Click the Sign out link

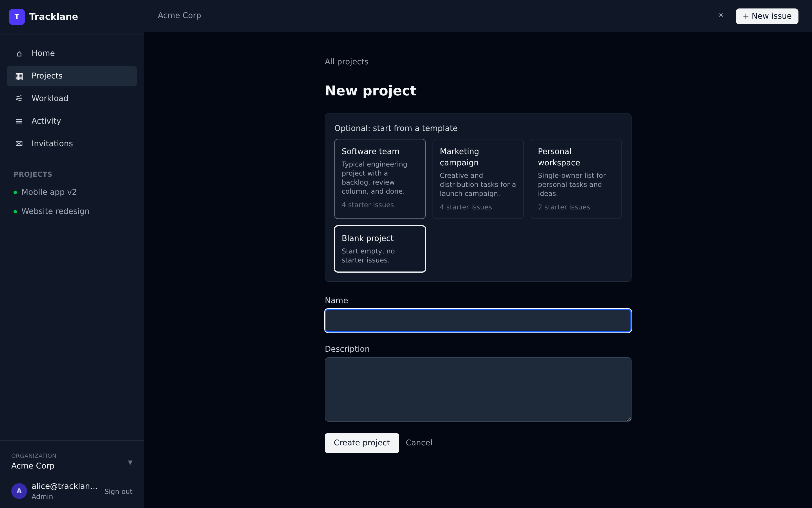coord(118,492)
